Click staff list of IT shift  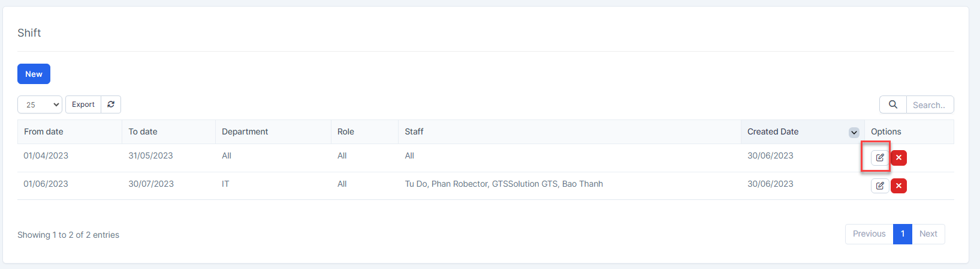503,184
